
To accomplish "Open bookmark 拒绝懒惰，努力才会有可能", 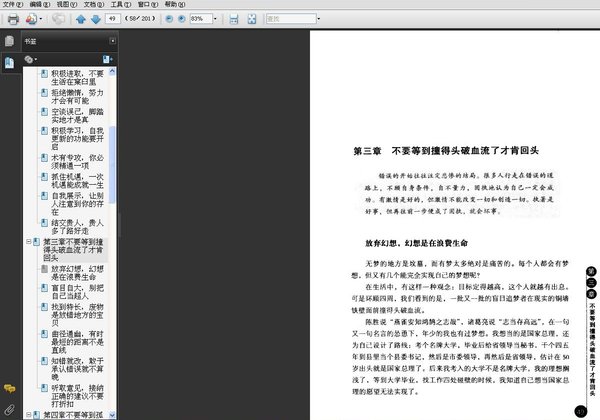I will (77, 97).
